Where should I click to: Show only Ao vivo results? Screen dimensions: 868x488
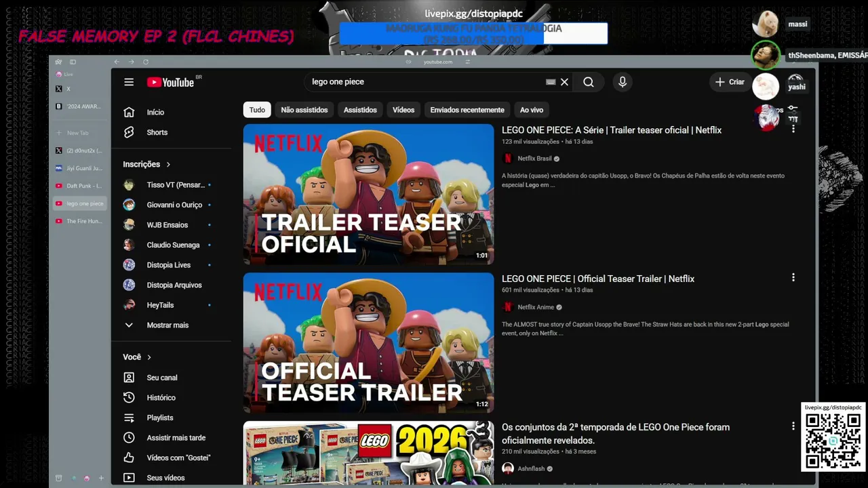click(x=532, y=110)
